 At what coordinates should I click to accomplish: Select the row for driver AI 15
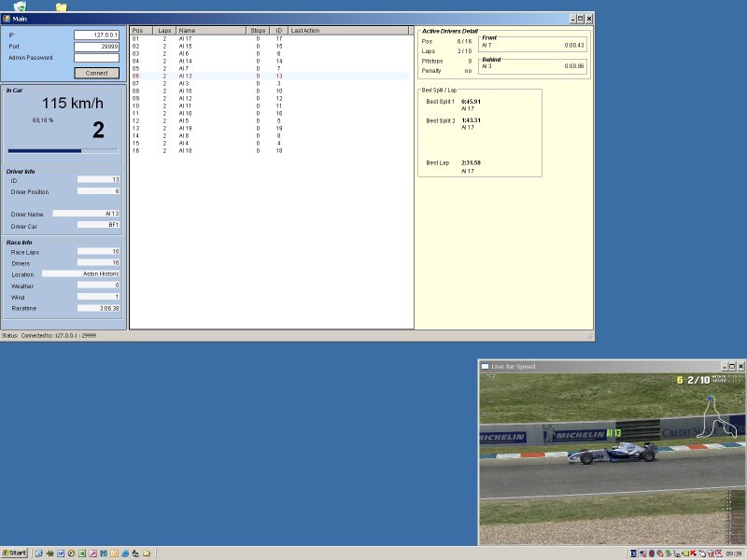[x=269, y=46]
